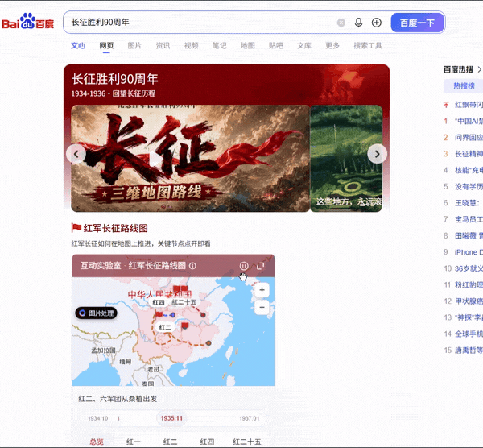The width and height of the screenshot is (483, 448).
Task: Expand the 更多 menu
Action: click(332, 46)
